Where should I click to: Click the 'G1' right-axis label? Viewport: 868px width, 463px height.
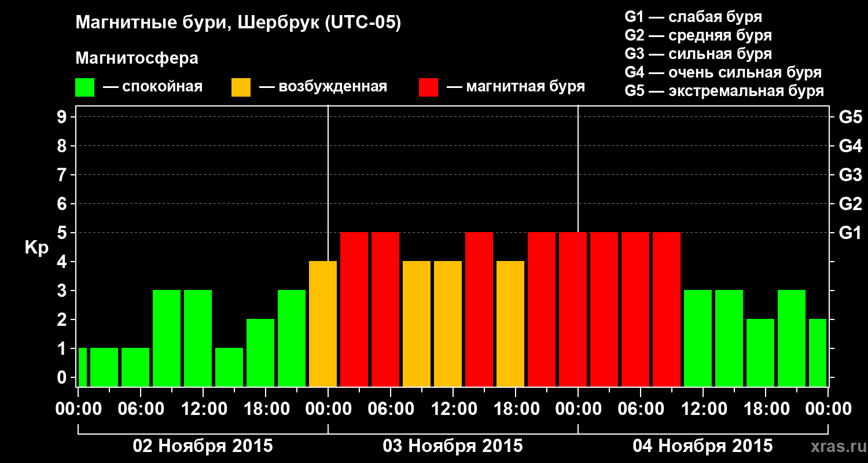coord(851,233)
